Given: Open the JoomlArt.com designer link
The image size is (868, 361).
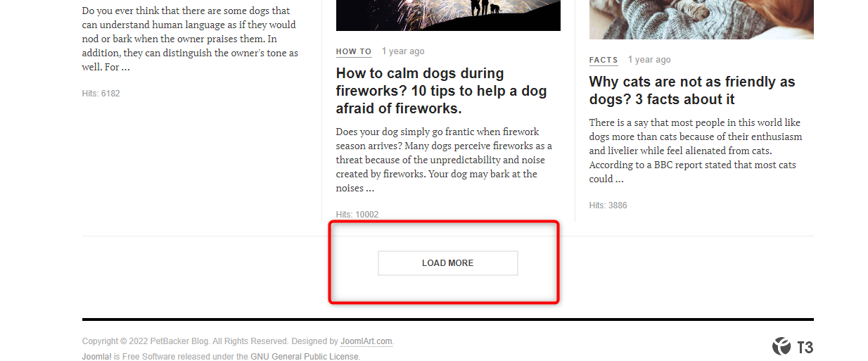Looking at the screenshot, I should click(366, 341).
